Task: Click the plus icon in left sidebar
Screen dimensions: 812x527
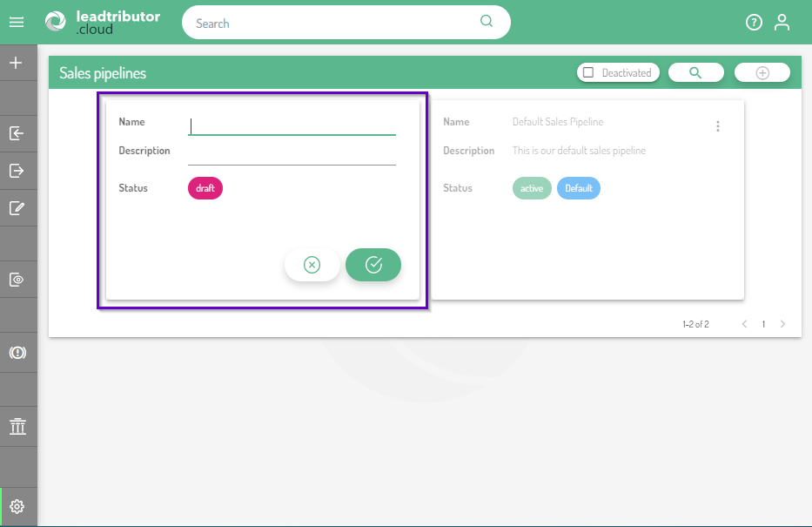Action: click(16, 64)
